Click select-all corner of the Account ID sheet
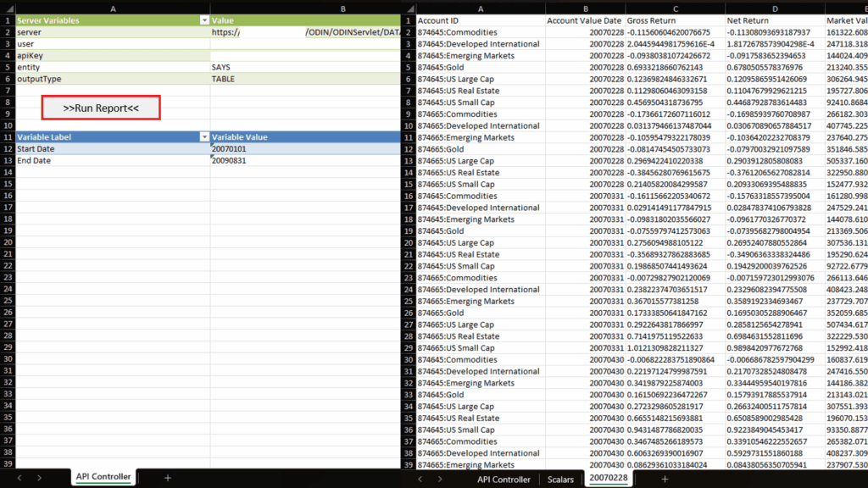 click(x=409, y=8)
